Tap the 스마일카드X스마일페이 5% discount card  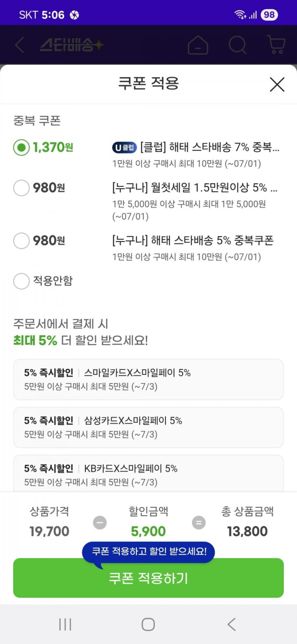pos(148,379)
